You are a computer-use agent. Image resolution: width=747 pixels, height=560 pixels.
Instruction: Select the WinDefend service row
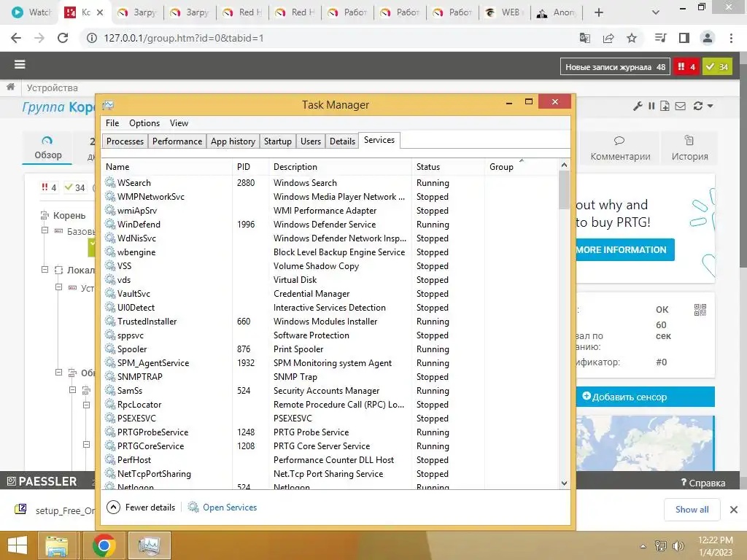pyautogui.click(x=330, y=225)
